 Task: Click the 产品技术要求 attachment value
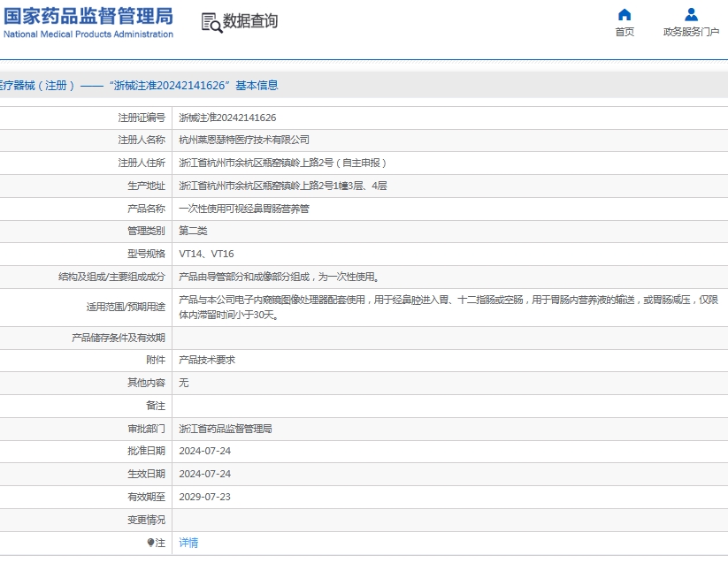click(x=207, y=360)
